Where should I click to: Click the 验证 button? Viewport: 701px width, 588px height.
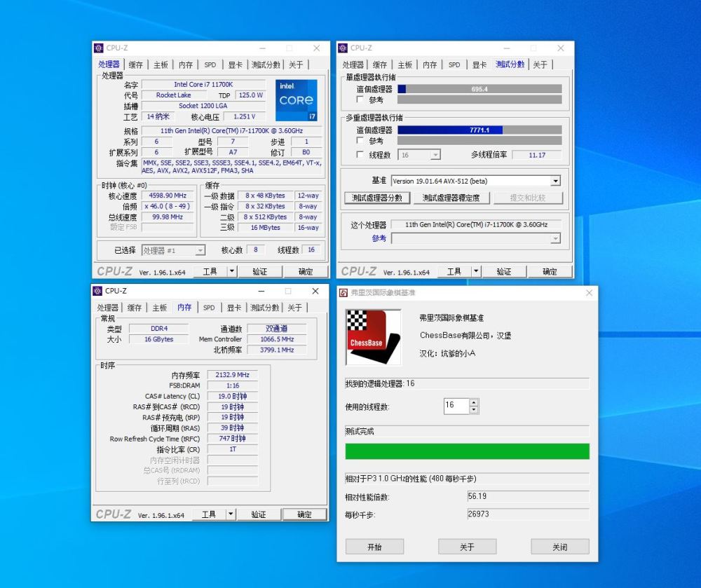261,271
